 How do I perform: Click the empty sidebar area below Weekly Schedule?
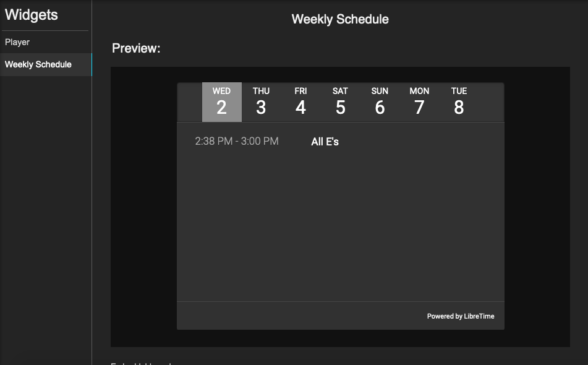tap(46, 217)
